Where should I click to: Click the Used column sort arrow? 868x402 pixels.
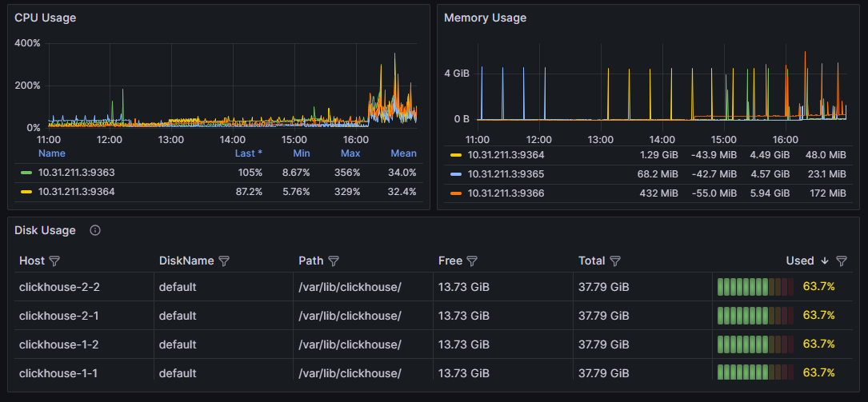pyautogui.click(x=825, y=261)
